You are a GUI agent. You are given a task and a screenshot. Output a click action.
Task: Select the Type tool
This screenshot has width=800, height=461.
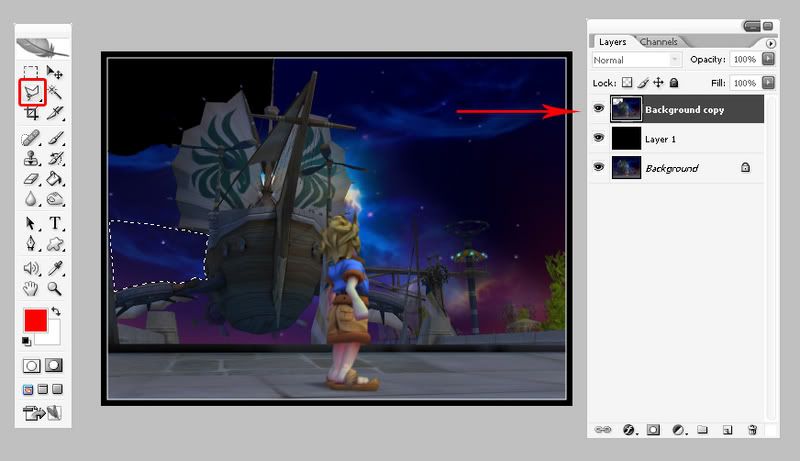pos(55,223)
